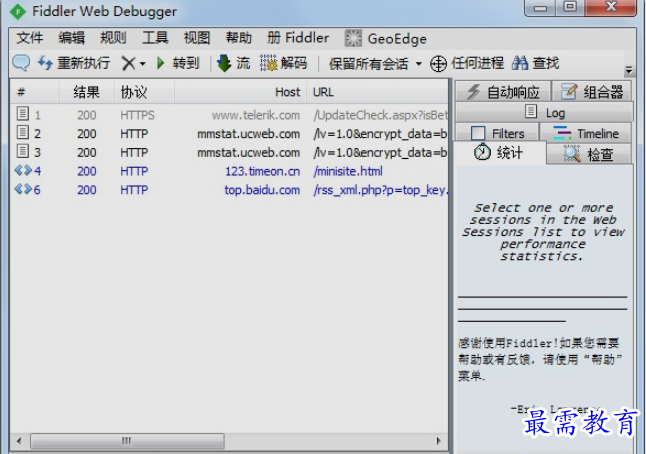Click the /UpdateCheck.aspx URL cell
Screen dimensions: 646x454
[381, 115]
